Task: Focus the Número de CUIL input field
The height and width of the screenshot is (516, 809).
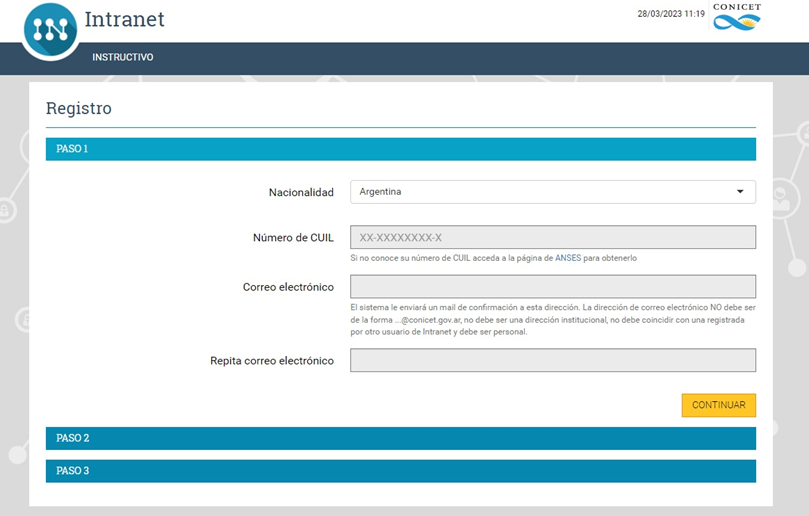Action: pos(552,237)
